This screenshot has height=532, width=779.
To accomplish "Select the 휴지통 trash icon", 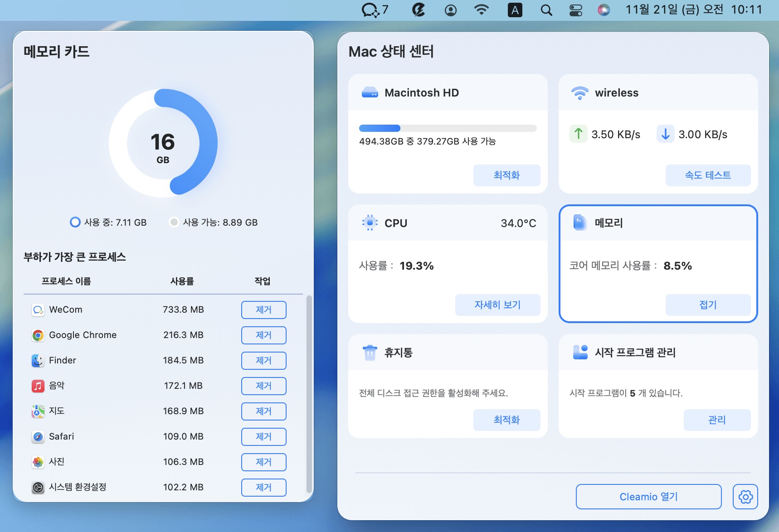I will (370, 353).
